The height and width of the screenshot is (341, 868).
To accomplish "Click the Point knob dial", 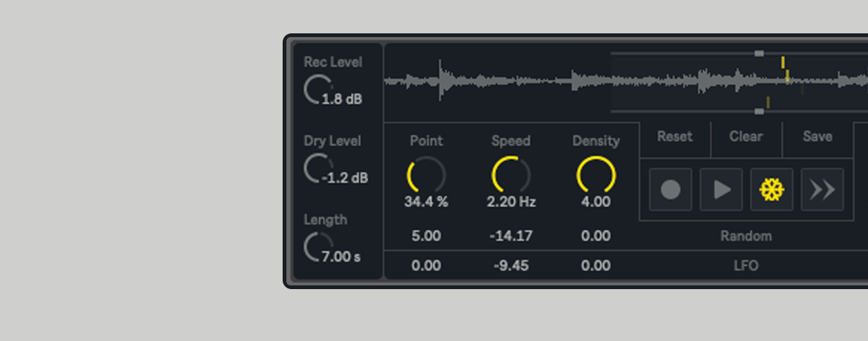I will coord(426,176).
